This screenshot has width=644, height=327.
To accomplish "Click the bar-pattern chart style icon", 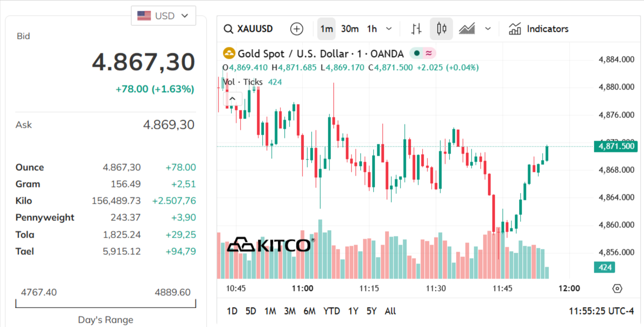I will (415, 29).
